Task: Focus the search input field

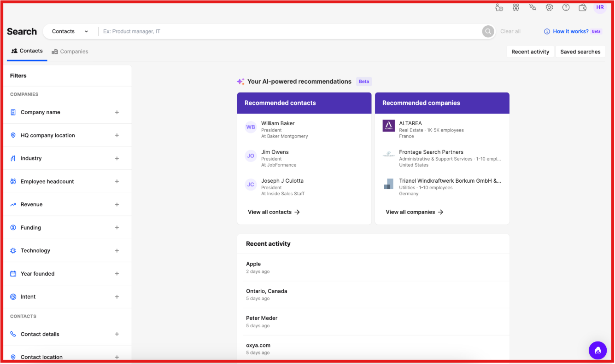Action: pos(290,31)
